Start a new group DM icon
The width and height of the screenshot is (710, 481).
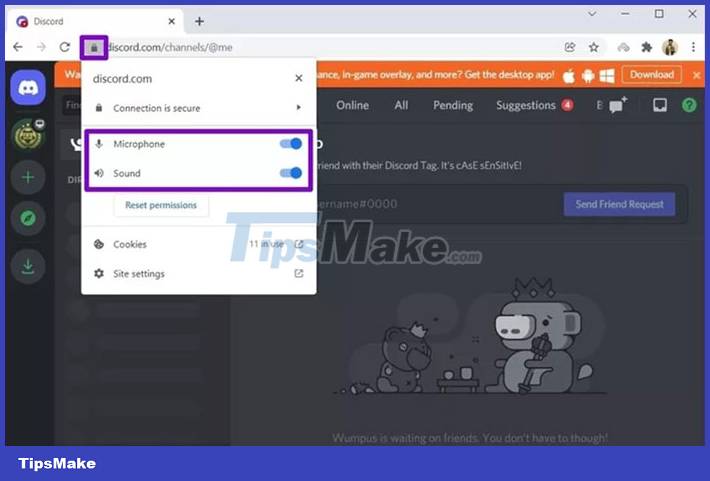click(x=618, y=105)
